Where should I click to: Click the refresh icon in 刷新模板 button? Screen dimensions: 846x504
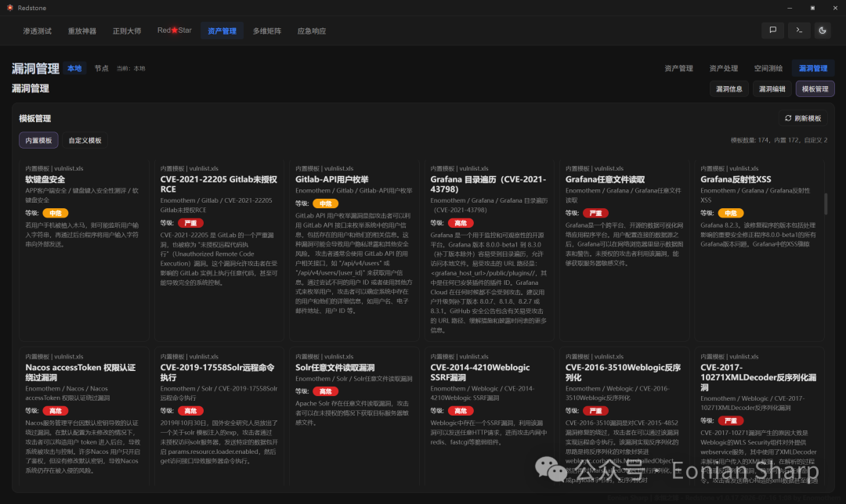point(788,118)
